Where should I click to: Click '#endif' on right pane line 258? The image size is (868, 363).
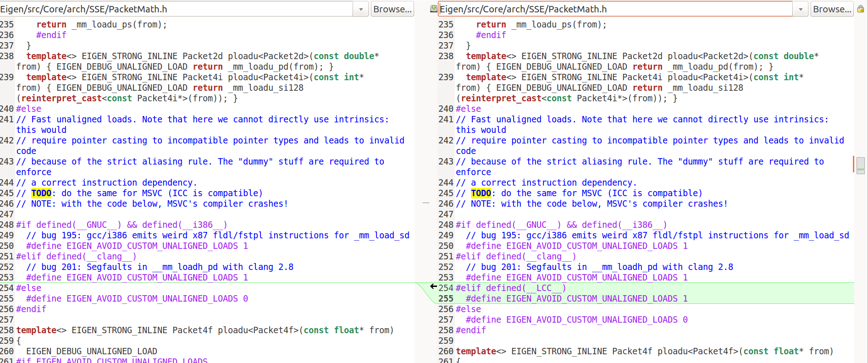coord(471,330)
